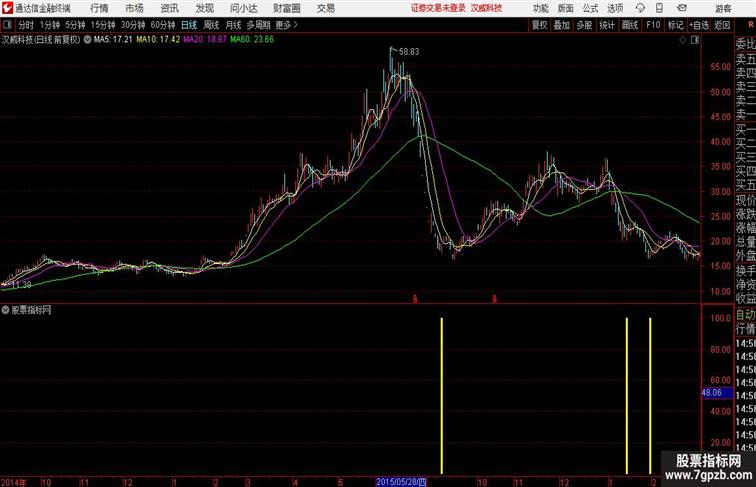
Task: Click the 58.83 high price label
Action: coord(409,52)
